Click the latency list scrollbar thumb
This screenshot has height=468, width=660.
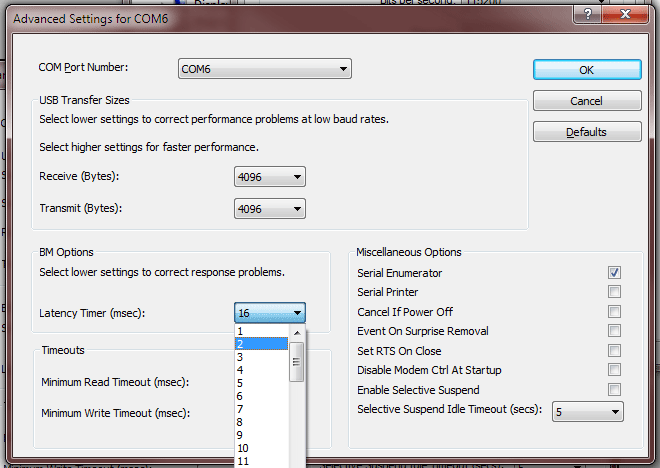pyautogui.click(x=297, y=361)
